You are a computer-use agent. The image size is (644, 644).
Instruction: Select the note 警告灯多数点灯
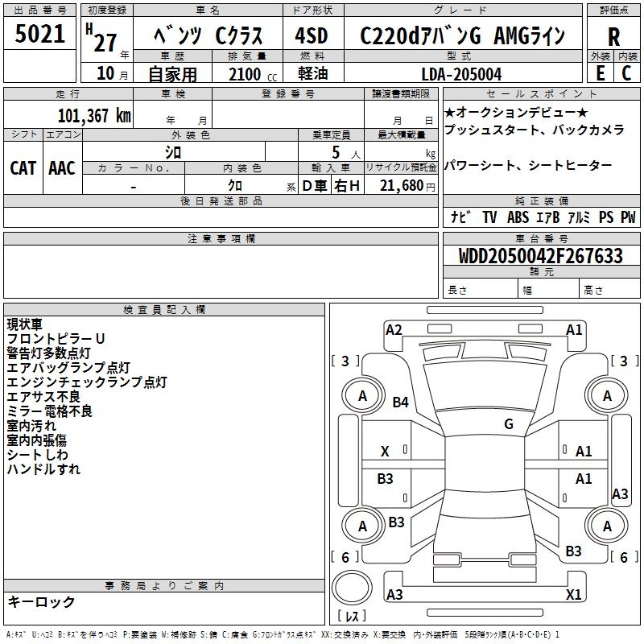pos(48,353)
